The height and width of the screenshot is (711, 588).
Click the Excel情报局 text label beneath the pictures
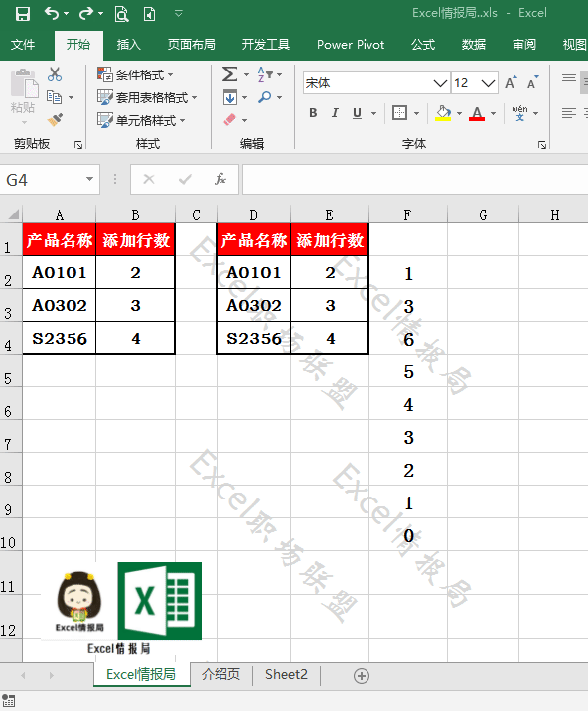[119, 649]
